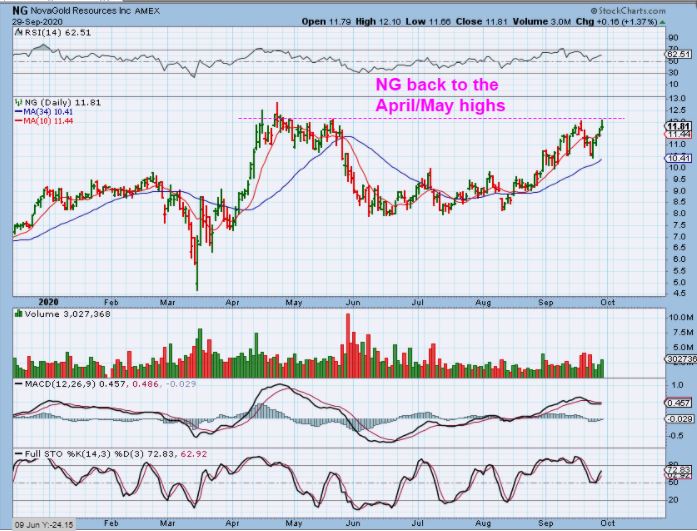Click the RSI(14) legend line icon
The image size is (697, 531).
click(19, 32)
